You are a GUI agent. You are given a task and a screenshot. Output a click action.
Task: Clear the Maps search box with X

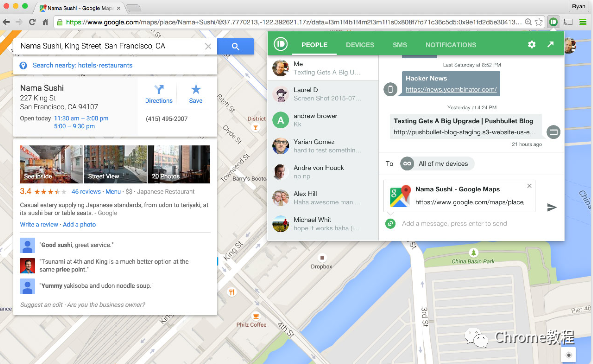208,46
